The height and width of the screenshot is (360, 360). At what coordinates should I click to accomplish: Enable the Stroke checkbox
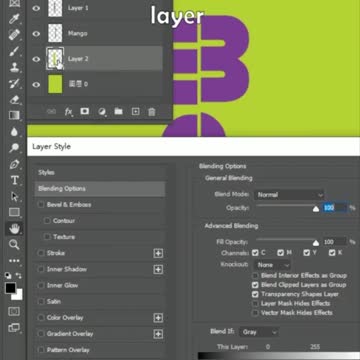pyautogui.click(x=41, y=253)
